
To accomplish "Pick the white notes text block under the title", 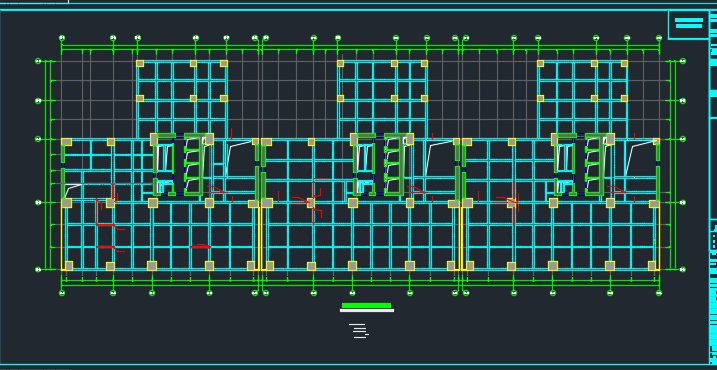I will point(359,331).
